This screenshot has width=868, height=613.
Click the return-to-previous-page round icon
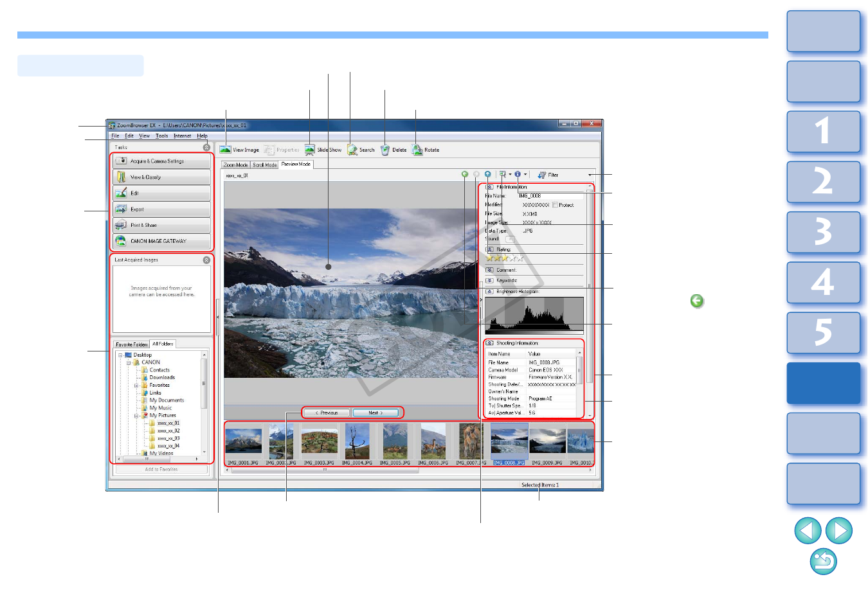point(824,562)
